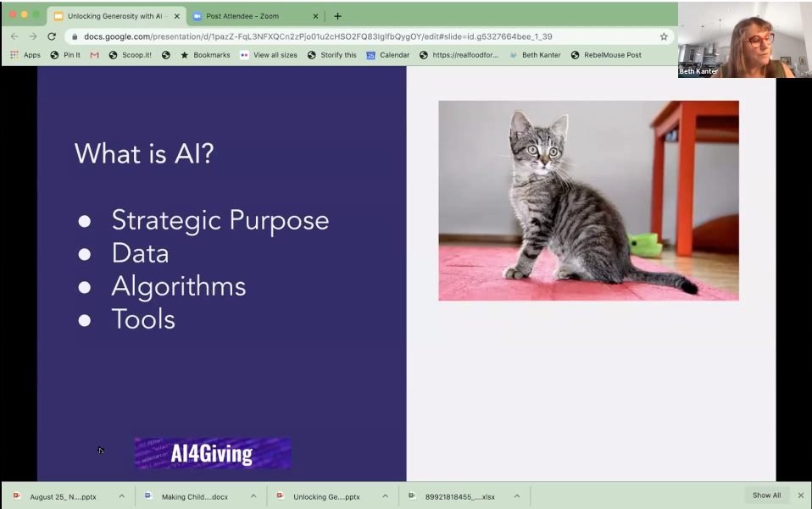Go forward with the browser forward arrow

(x=33, y=36)
